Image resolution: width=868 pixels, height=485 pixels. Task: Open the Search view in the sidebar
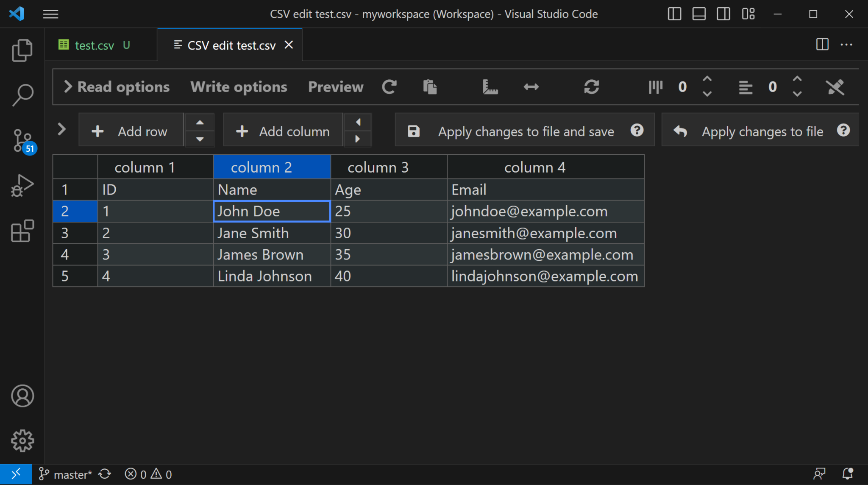[22, 94]
